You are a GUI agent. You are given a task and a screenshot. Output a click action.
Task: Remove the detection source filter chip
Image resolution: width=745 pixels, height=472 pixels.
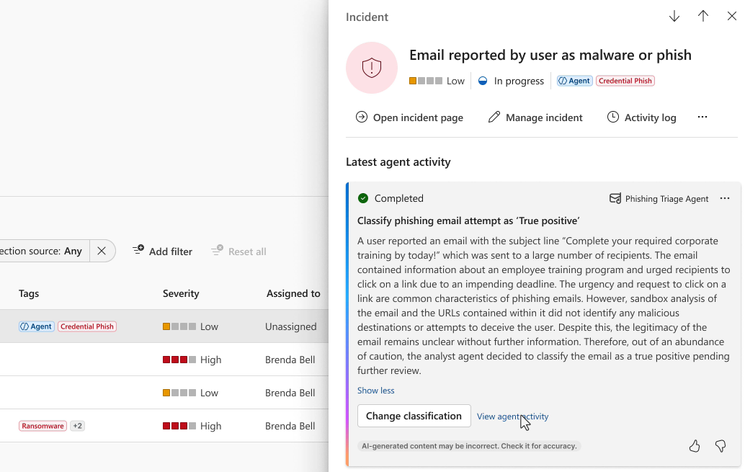[102, 251]
